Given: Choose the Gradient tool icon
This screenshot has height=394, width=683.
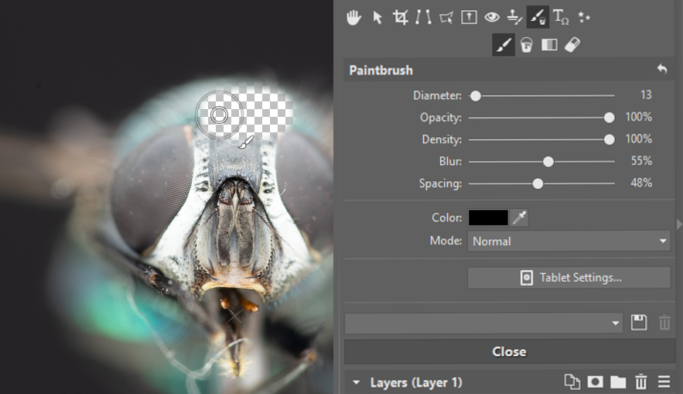Looking at the screenshot, I should pyautogui.click(x=549, y=45).
